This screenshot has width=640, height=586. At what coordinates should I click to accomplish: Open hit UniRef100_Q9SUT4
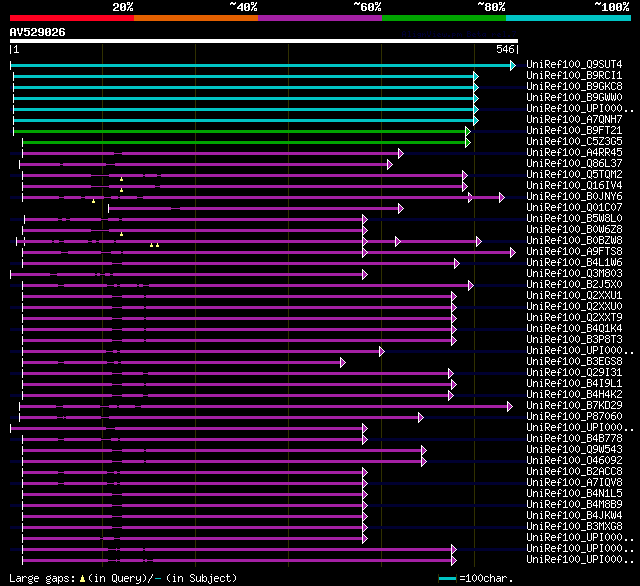[574, 64]
